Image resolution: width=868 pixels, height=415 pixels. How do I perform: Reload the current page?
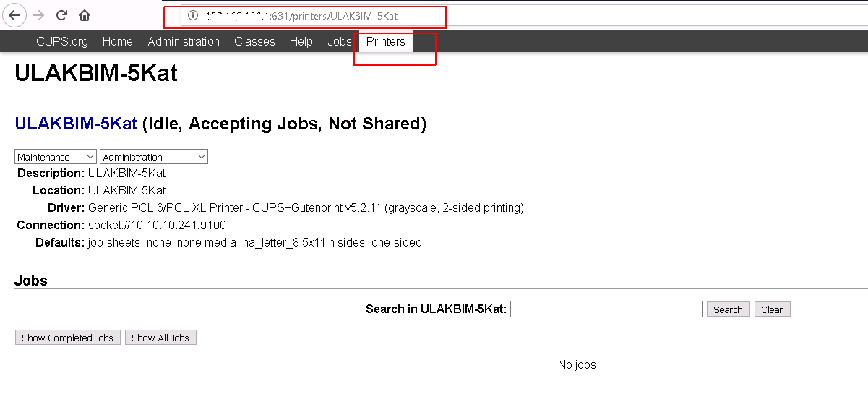[x=62, y=15]
